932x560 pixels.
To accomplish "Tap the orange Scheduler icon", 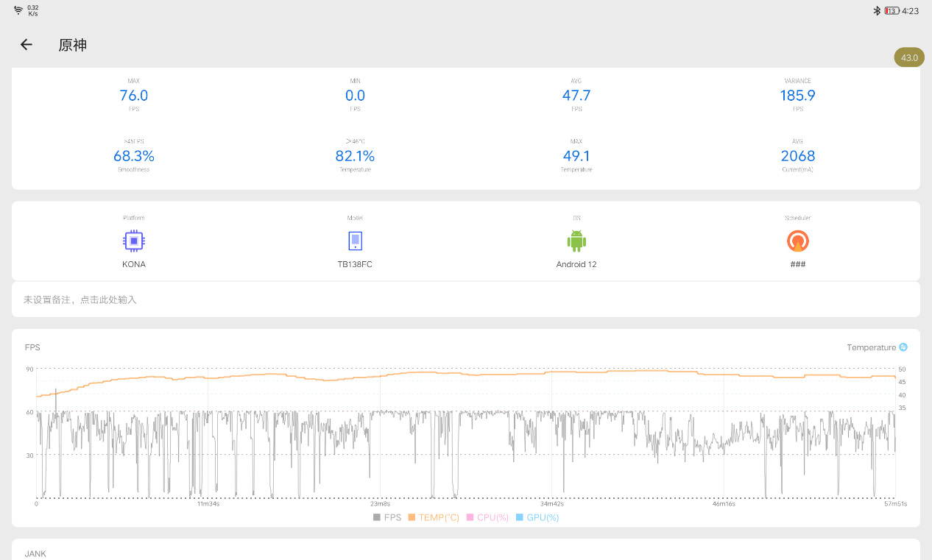I will (798, 241).
